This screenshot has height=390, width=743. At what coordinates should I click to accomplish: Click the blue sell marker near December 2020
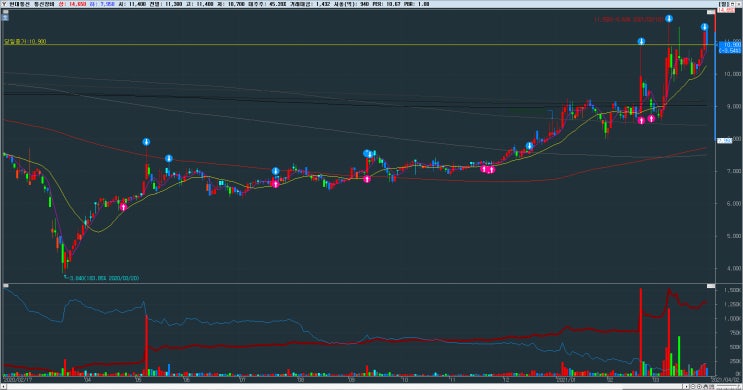529,146
